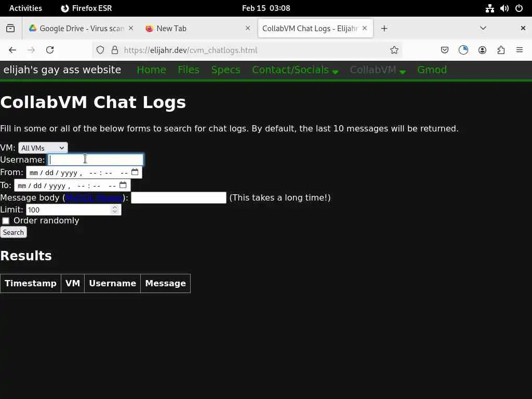Open the Firefox hamburger menu

pos(520,50)
